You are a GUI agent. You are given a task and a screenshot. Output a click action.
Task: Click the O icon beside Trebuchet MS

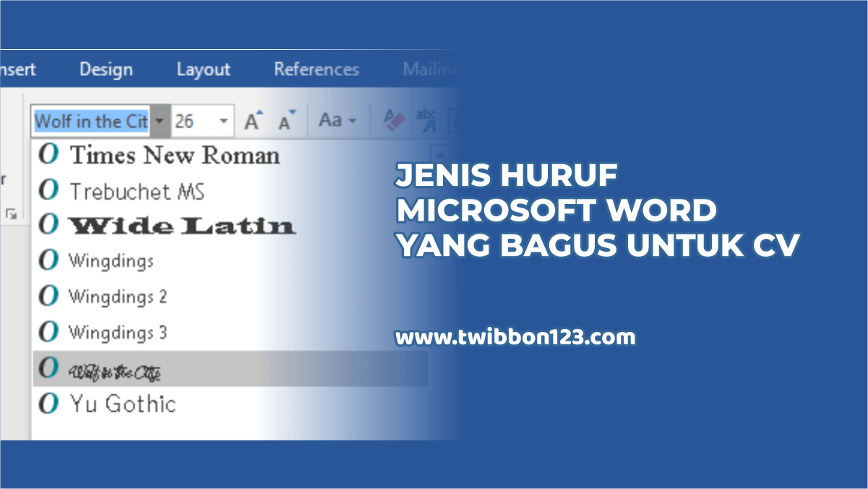point(48,190)
